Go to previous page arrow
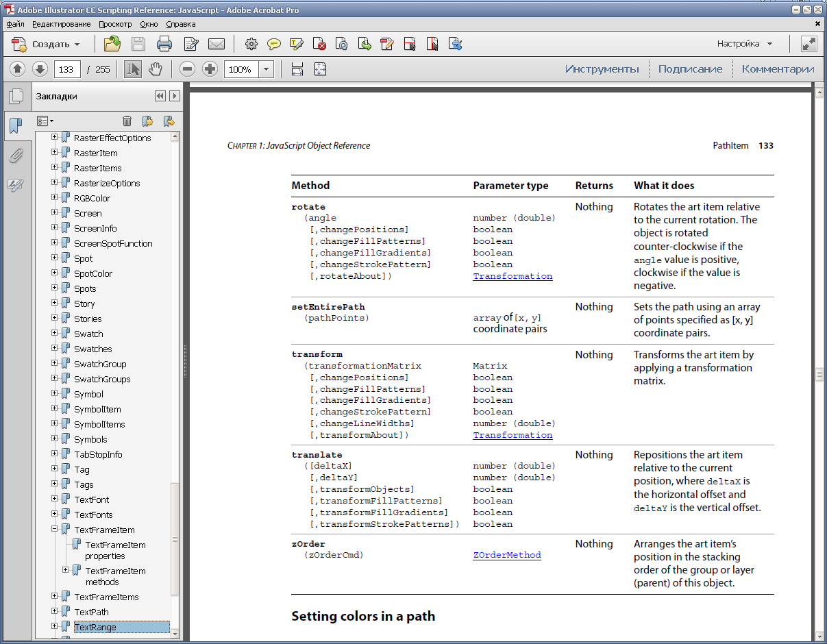Screen dimensions: 827x644 pyautogui.click(x=18, y=69)
